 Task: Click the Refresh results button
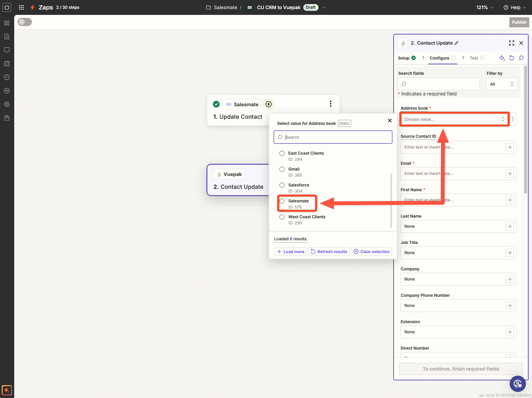click(329, 251)
